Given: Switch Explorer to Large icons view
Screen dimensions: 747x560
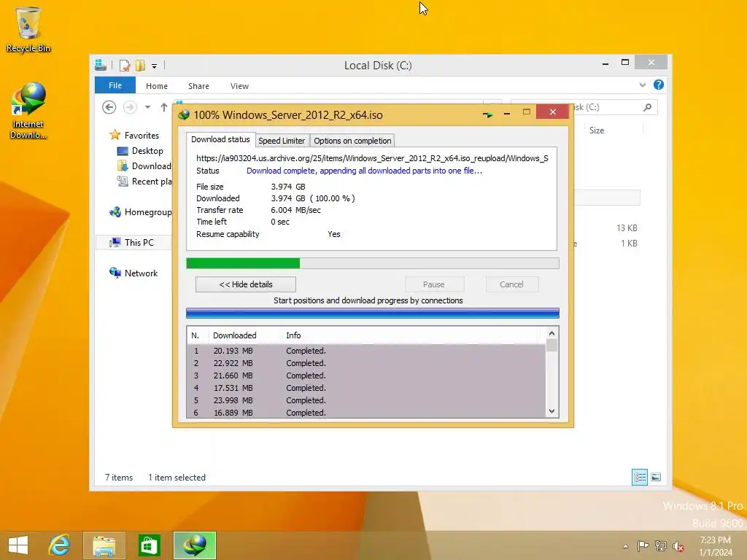Looking at the screenshot, I should pyautogui.click(x=656, y=477).
